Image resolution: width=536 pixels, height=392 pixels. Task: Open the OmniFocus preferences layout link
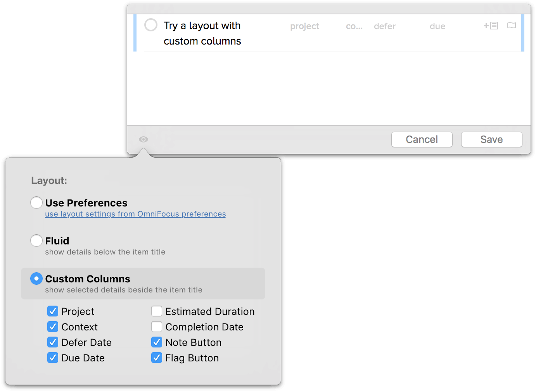point(135,214)
